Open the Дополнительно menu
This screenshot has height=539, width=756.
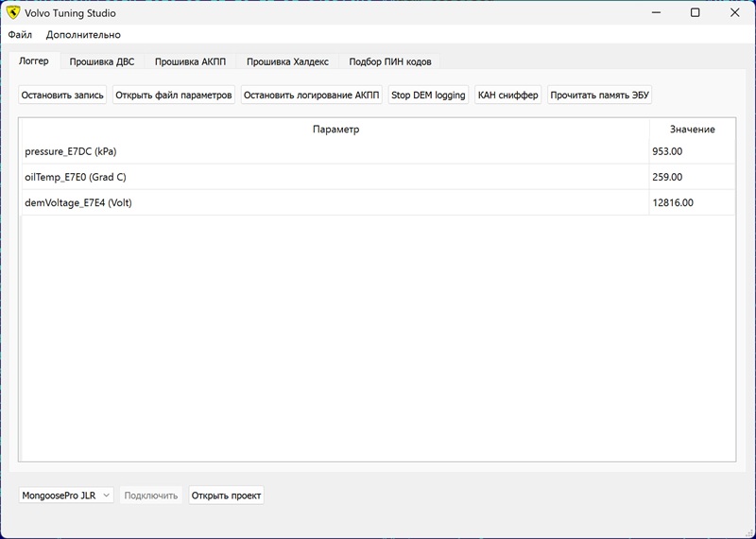pos(83,35)
